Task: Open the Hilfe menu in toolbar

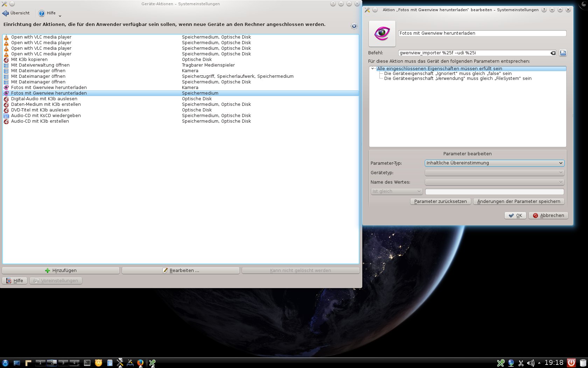Action: [49, 13]
